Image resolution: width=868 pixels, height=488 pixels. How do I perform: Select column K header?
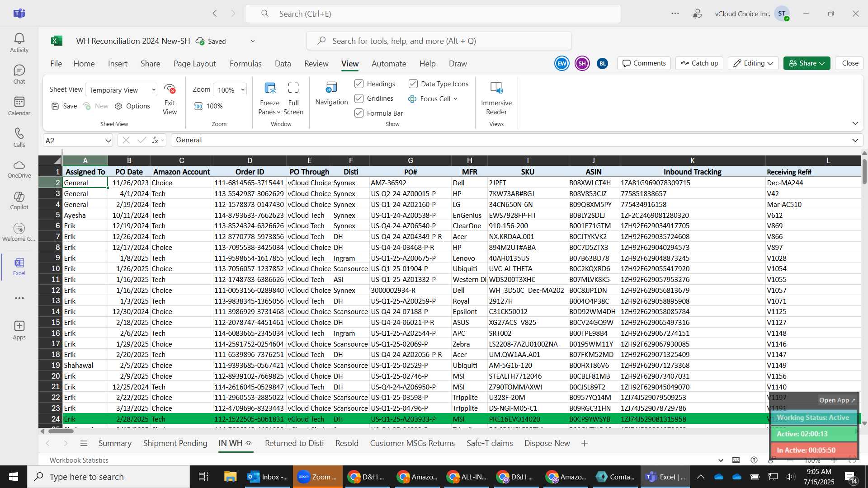692,160
